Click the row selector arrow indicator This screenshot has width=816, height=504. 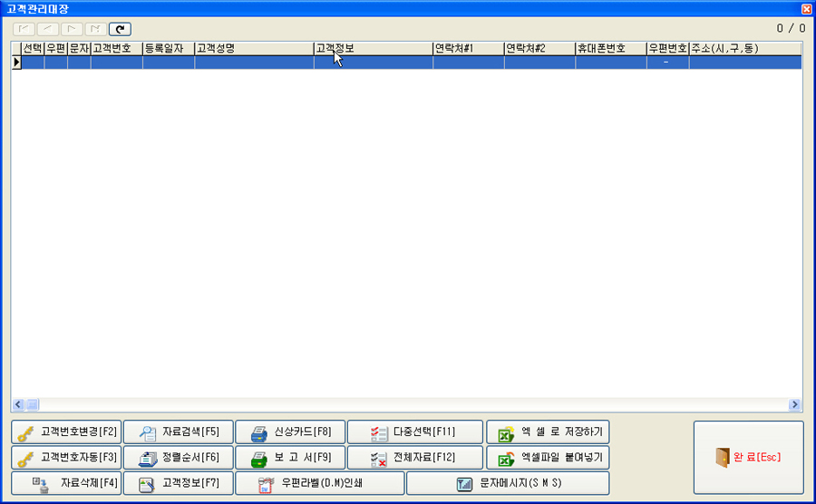point(16,63)
